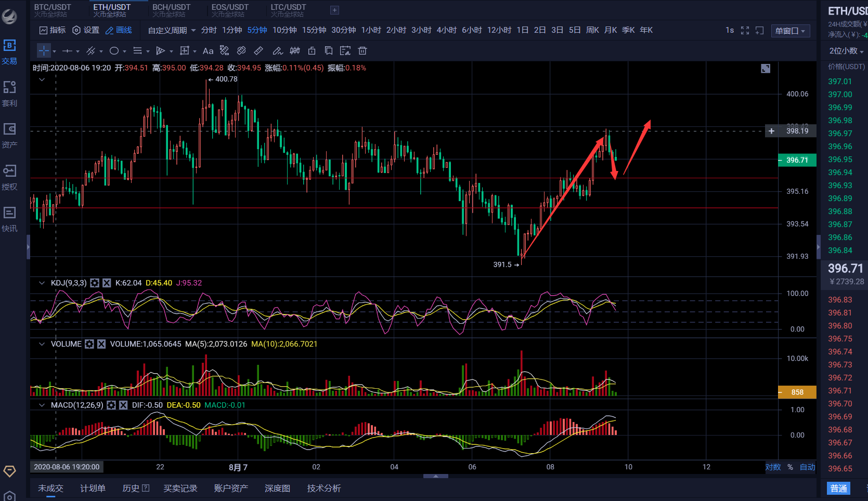The height and width of the screenshot is (501, 868).
Task: Click the save drawing template icon
Action: 345,51
